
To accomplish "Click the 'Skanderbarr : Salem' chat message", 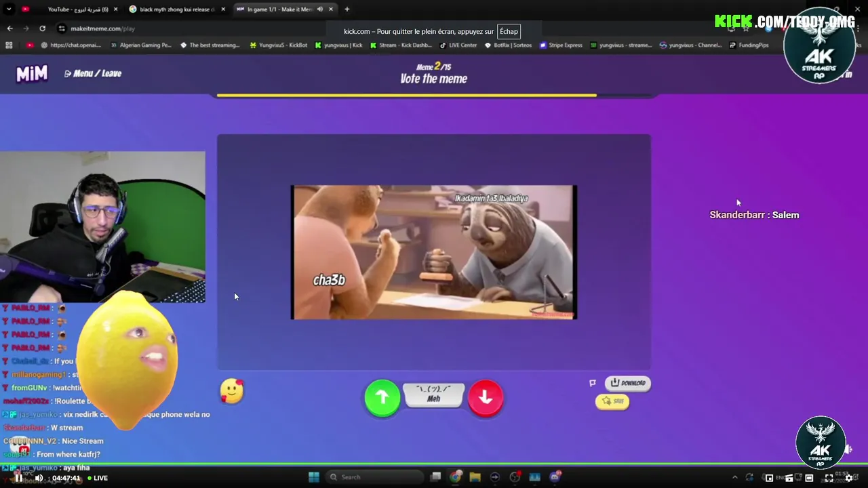I will (x=754, y=215).
